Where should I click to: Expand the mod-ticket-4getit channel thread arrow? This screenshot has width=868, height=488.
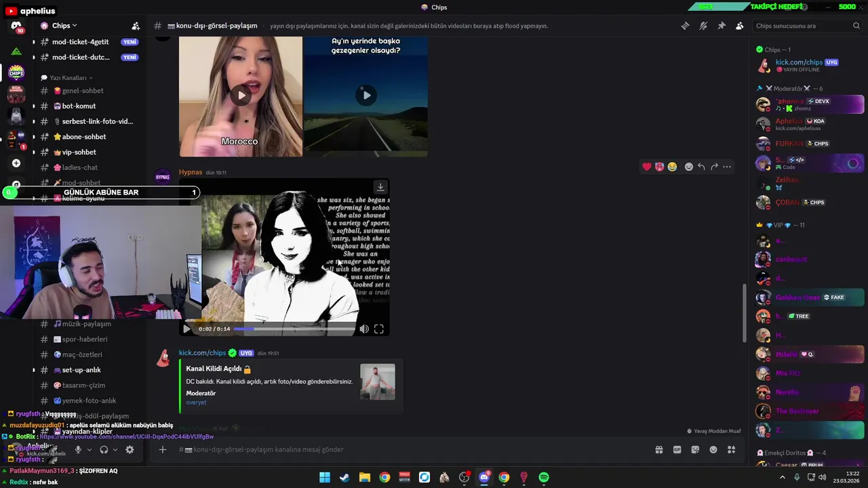(34, 42)
